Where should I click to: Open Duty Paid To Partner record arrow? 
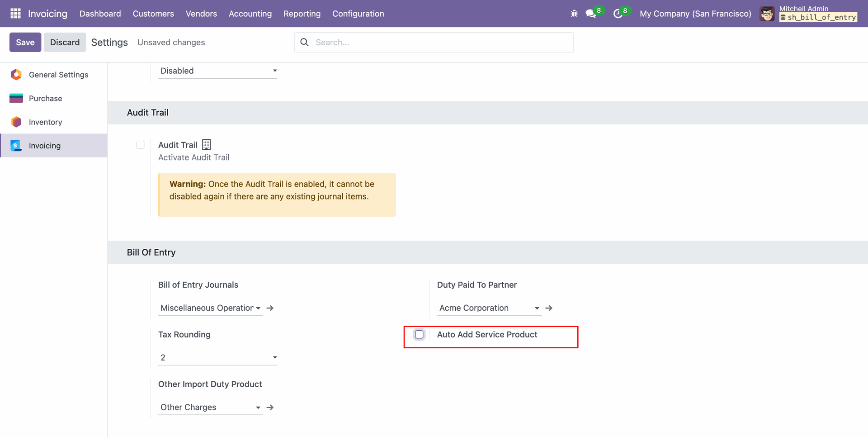(x=549, y=308)
